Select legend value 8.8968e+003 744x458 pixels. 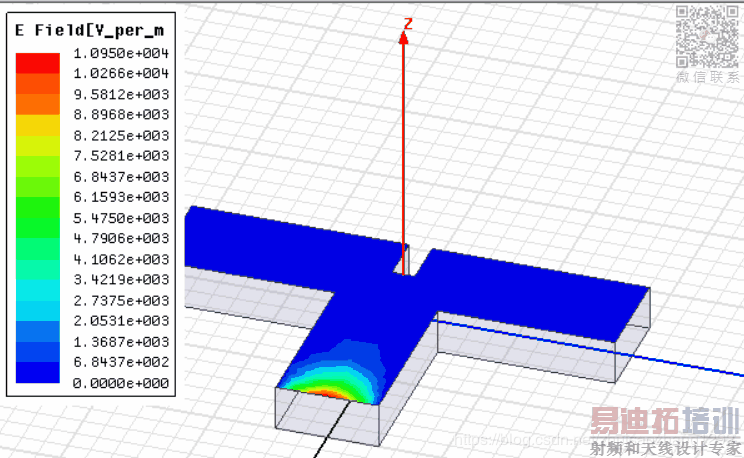pyautogui.click(x=121, y=115)
